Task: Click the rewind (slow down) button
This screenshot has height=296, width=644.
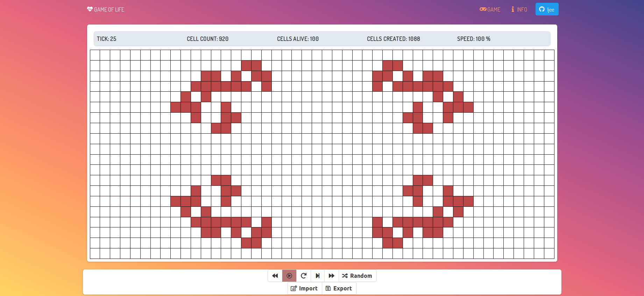Action: 275,276
